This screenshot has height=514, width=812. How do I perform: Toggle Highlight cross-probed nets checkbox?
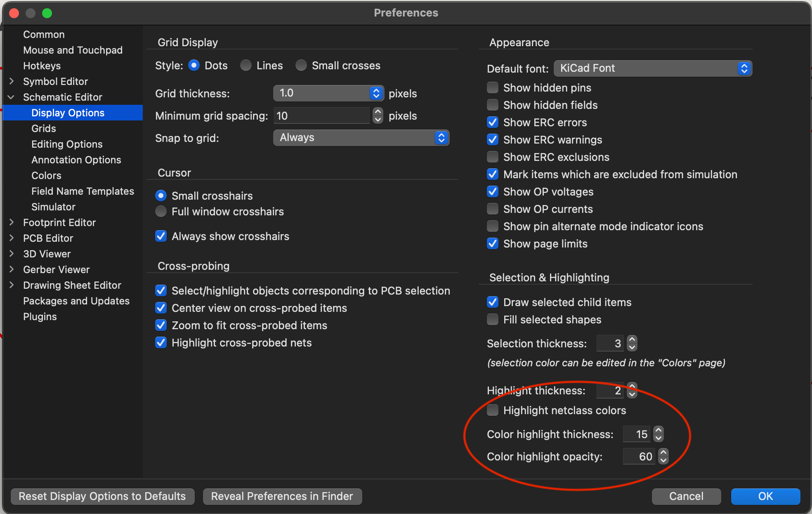click(x=161, y=342)
